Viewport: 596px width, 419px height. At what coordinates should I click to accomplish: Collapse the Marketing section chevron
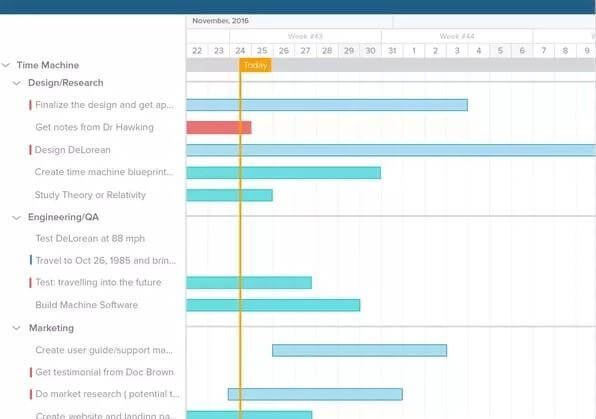point(16,328)
